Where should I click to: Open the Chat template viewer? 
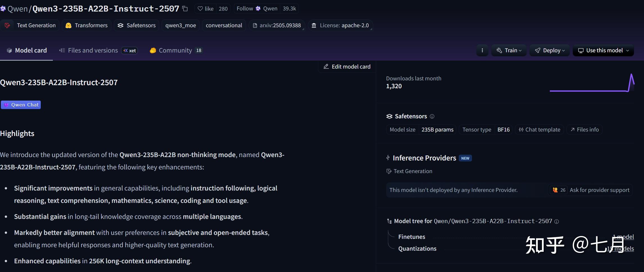539,130
